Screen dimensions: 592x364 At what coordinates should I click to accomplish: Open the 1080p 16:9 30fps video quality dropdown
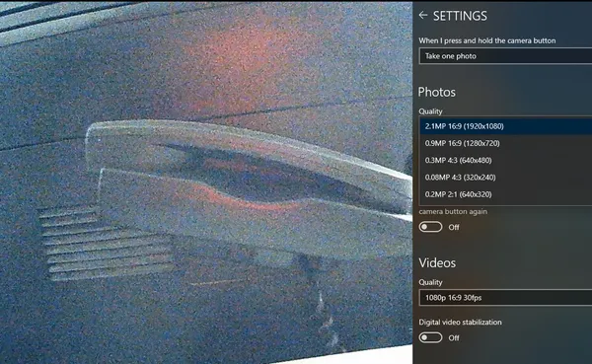click(505, 298)
